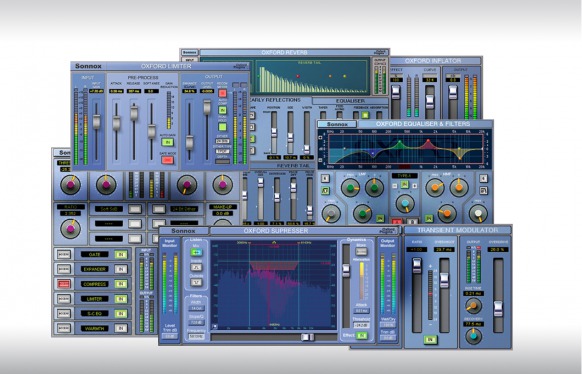Click the Attack value box in Supresser Dynamics
Viewport: 582px width, 374px height.
coord(361,311)
